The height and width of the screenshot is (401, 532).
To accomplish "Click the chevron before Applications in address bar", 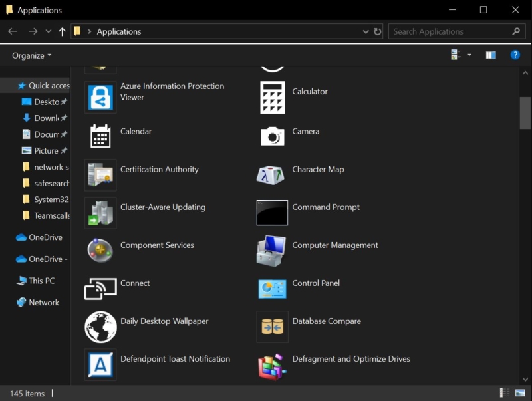I will coord(89,31).
